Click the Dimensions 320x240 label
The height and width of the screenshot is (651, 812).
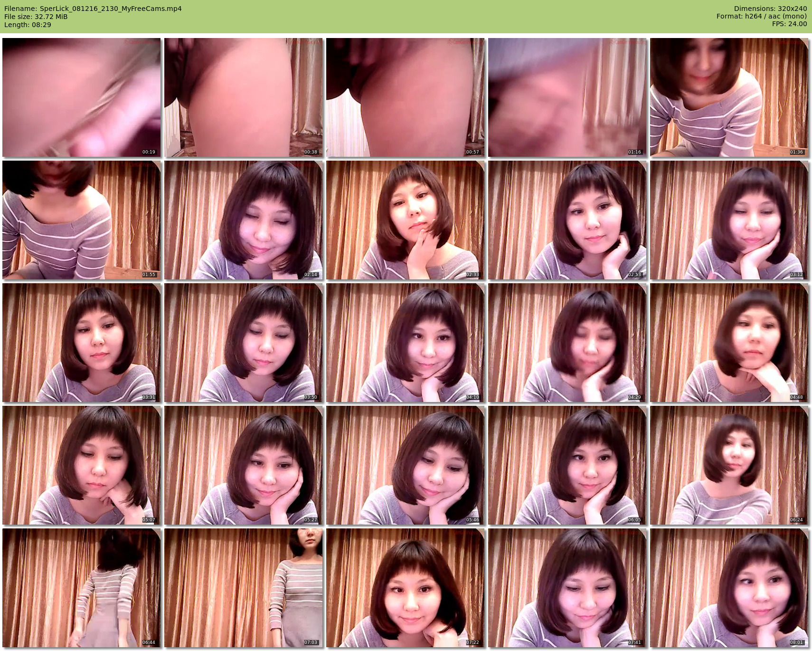coord(770,9)
